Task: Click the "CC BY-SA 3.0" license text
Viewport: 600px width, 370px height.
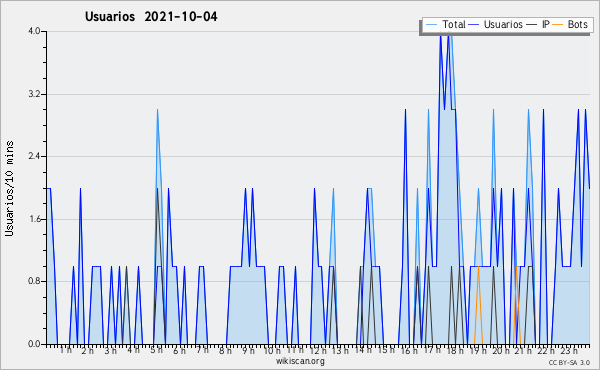Action: click(x=569, y=363)
